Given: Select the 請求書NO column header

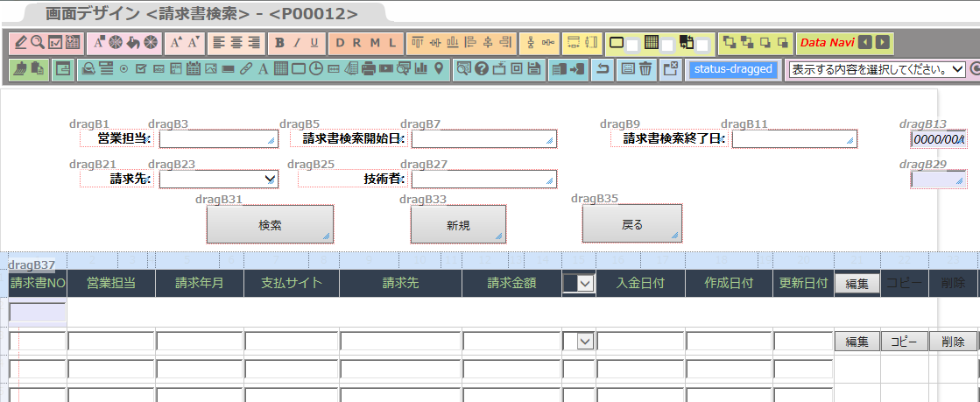Looking at the screenshot, I should tap(38, 283).
